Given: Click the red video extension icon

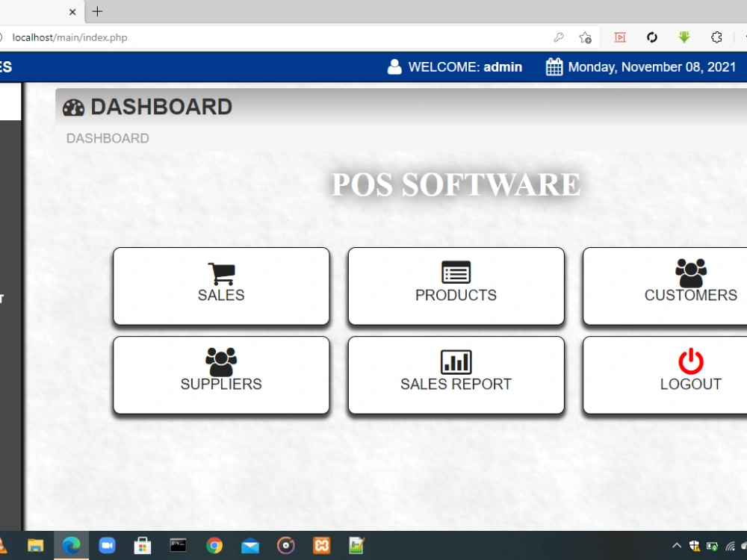Looking at the screenshot, I should click(x=620, y=37).
